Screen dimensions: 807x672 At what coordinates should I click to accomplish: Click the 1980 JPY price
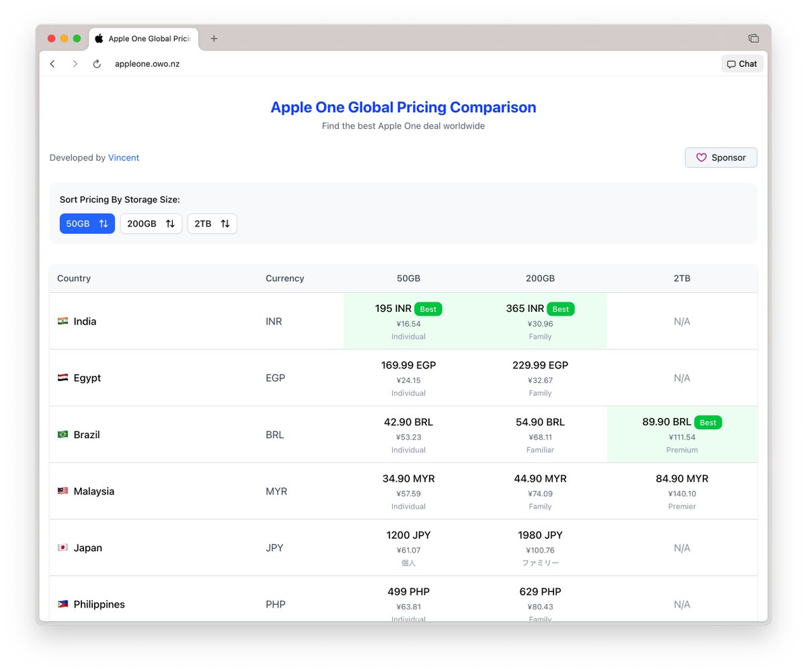[540, 535]
